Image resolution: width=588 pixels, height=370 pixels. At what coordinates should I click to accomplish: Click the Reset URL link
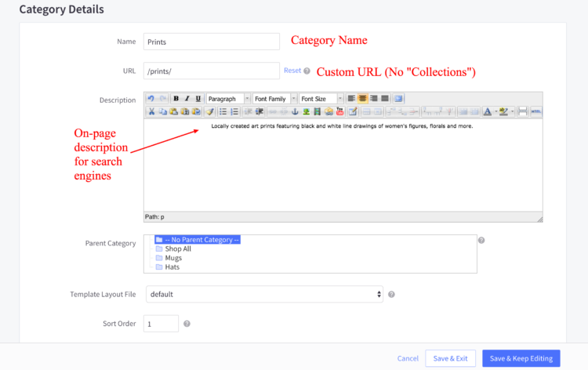tap(292, 71)
